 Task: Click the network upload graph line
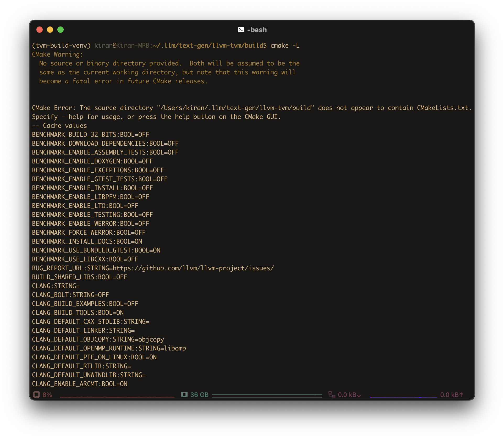pos(403,397)
